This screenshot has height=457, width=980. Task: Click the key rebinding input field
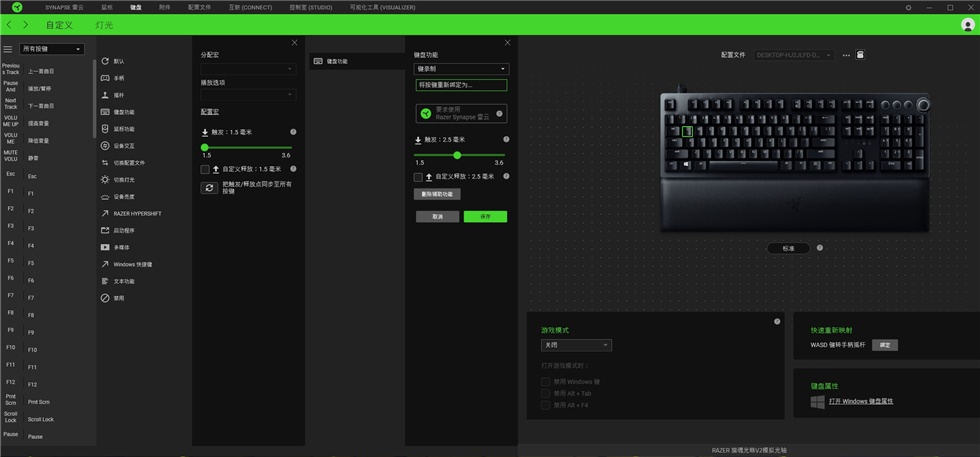click(x=461, y=85)
